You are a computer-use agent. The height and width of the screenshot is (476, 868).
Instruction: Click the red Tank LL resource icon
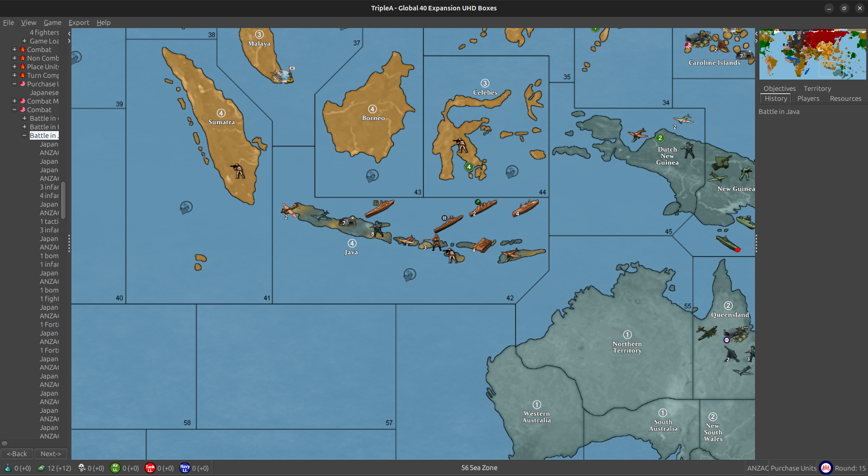150,468
